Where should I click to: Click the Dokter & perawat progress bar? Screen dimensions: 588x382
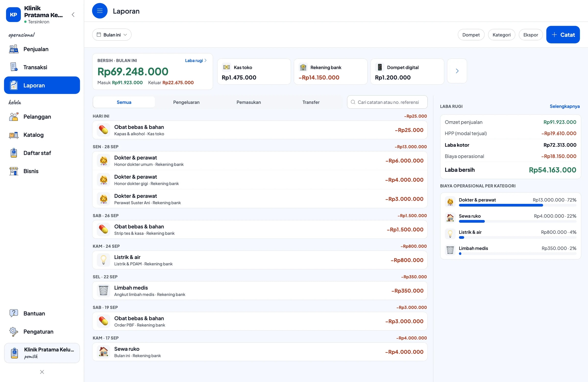coord(517,205)
